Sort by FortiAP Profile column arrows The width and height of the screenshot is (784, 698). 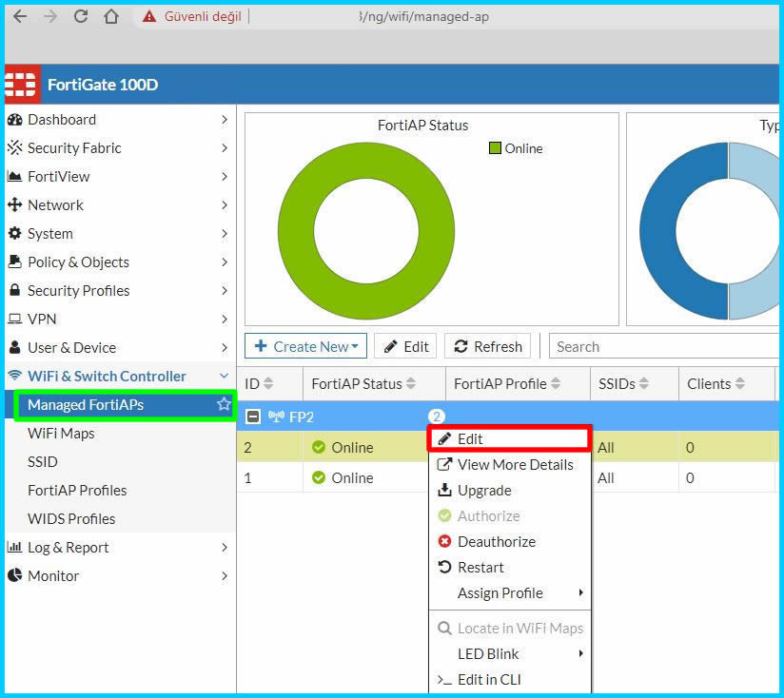pos(556,384)
